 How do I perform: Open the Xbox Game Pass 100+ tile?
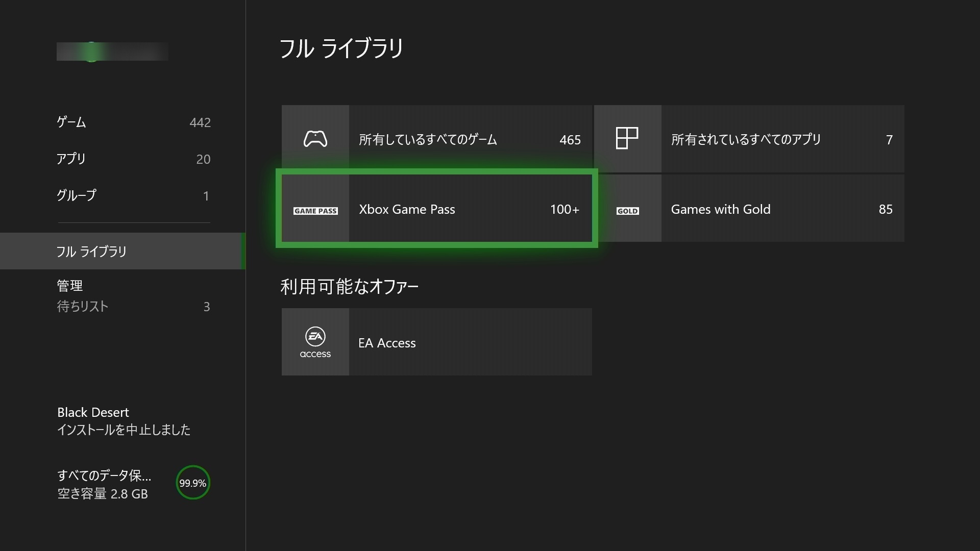pos(470,209)
